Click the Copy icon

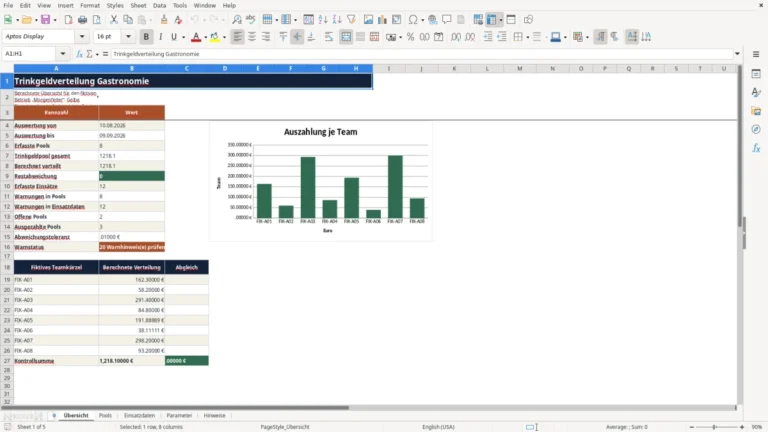(x=128, y=20)
